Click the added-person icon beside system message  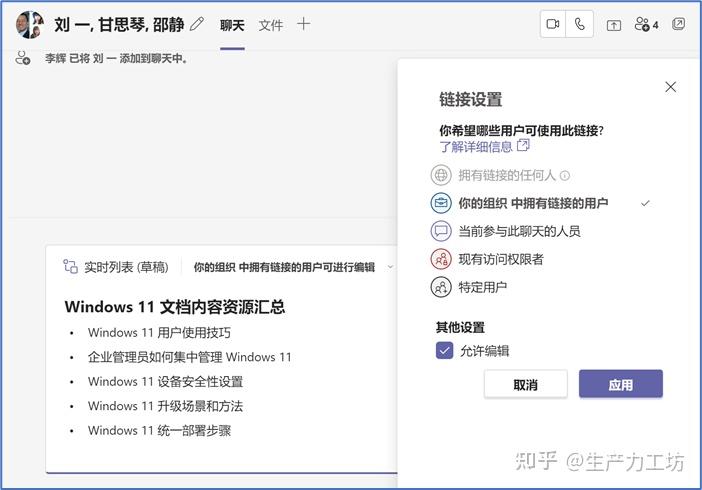[22, 58]
